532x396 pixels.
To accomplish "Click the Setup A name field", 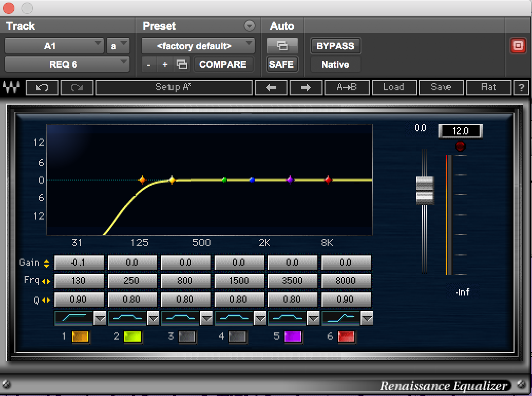I will [x=174, y=88].
